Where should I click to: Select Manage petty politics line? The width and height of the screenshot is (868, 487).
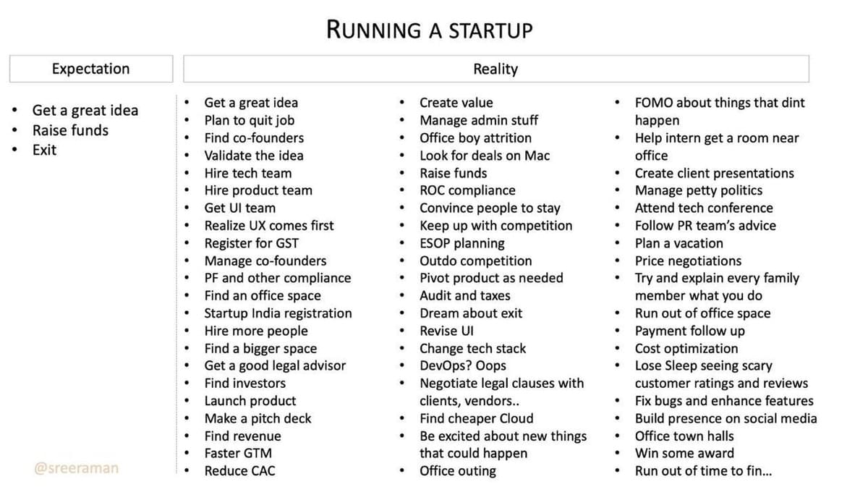(698, 190)
